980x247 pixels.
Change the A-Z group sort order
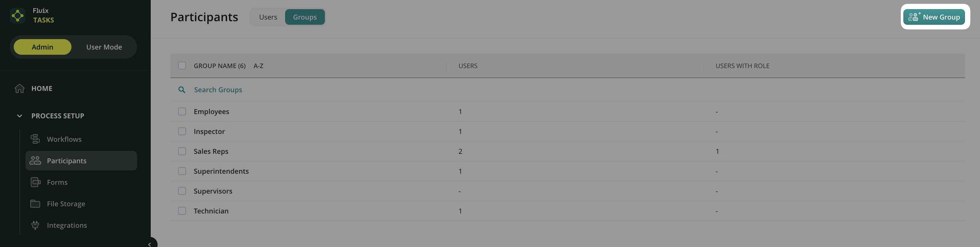(258, 66)
